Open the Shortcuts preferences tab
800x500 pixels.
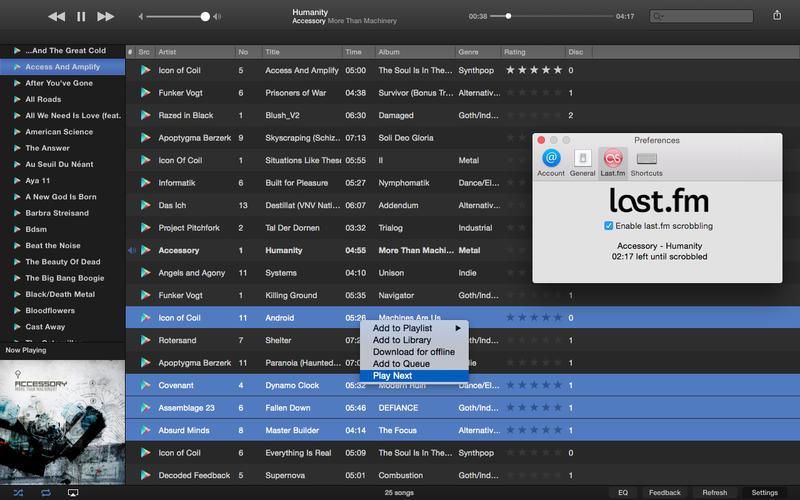pyautogui.click(x=646, y=163)
